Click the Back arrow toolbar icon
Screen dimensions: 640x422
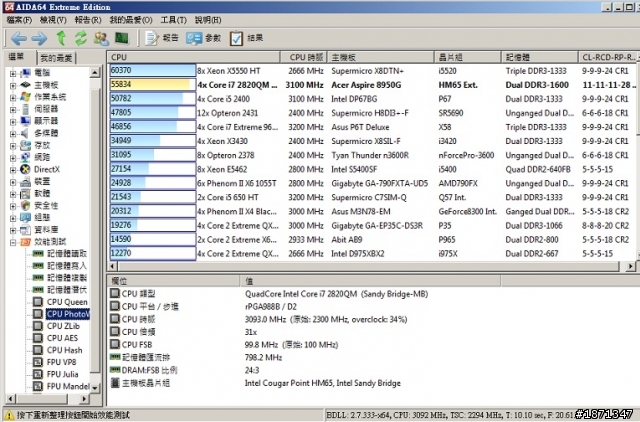tap(19, 39)
